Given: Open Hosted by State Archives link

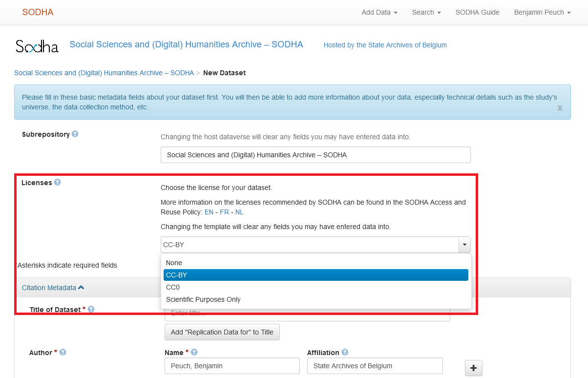Looking at the screenshot, I should (x=385, y=45).
